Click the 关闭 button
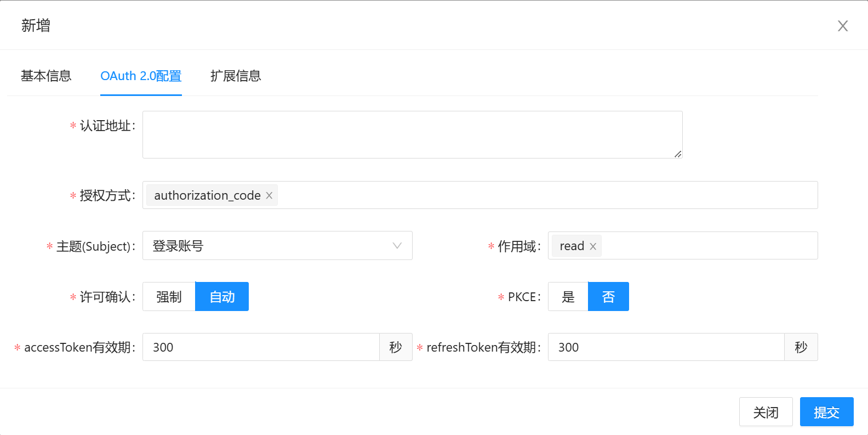868x435 pixels. [x=766, y=412]
